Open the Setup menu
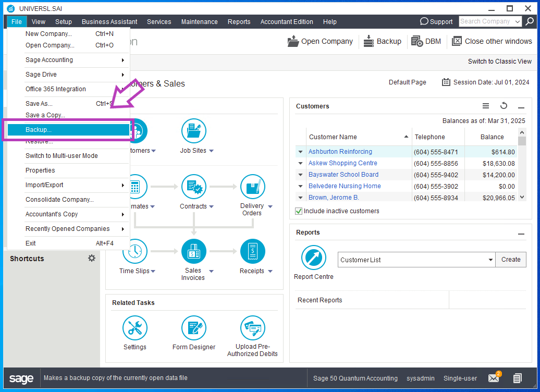This screenshot has height=392, width=540. pos(64,22)
